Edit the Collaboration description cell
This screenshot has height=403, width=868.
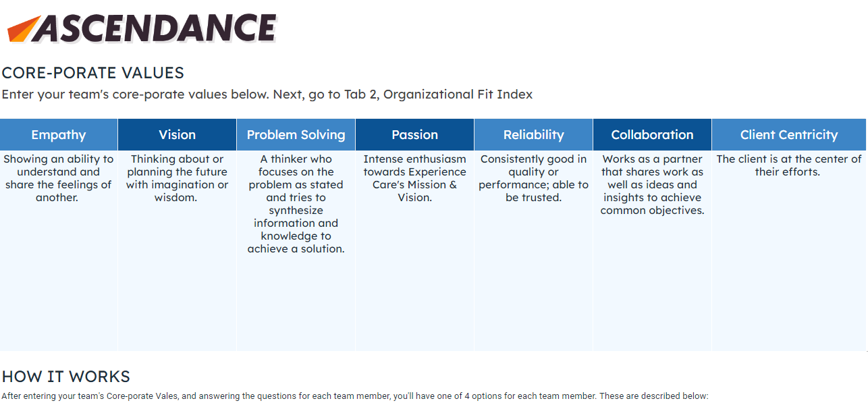point(652,185)
